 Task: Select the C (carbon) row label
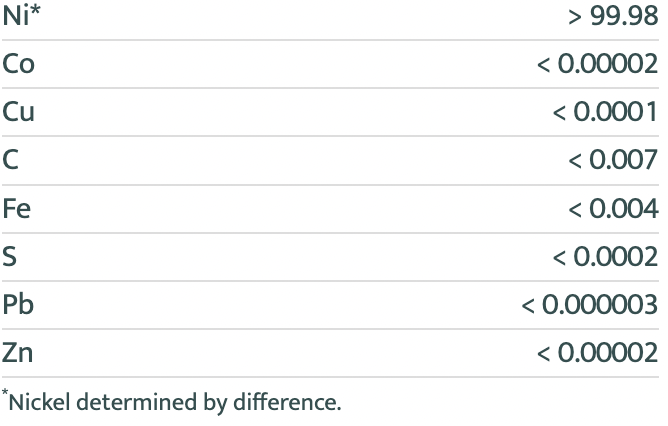pyautogui.click(x=11, y=160)
